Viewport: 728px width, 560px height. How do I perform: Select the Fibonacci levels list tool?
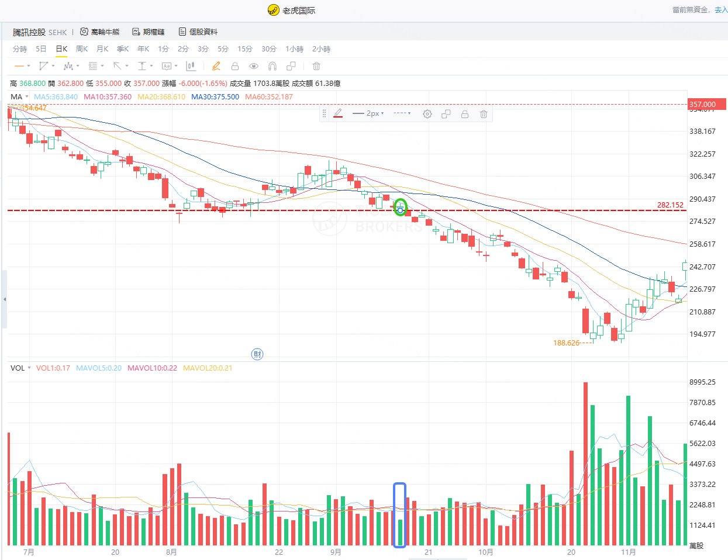[93, 66]
